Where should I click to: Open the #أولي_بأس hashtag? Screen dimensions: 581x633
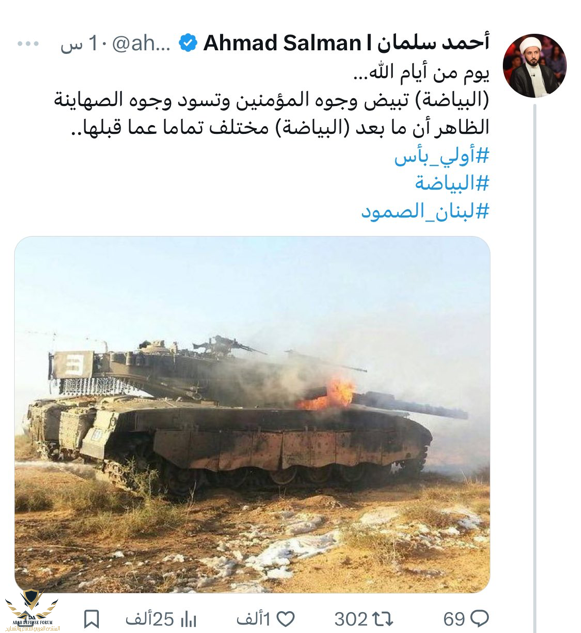[442, 157]
